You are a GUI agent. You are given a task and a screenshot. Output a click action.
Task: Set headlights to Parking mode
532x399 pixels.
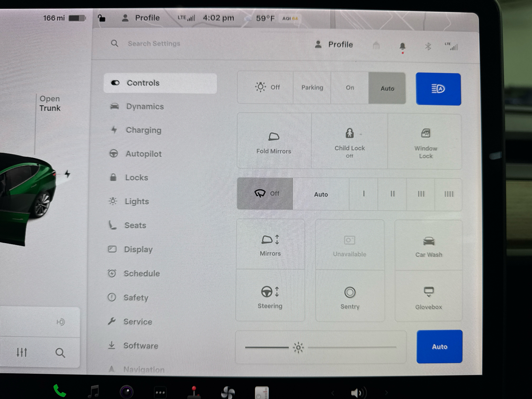coord(312,88)
